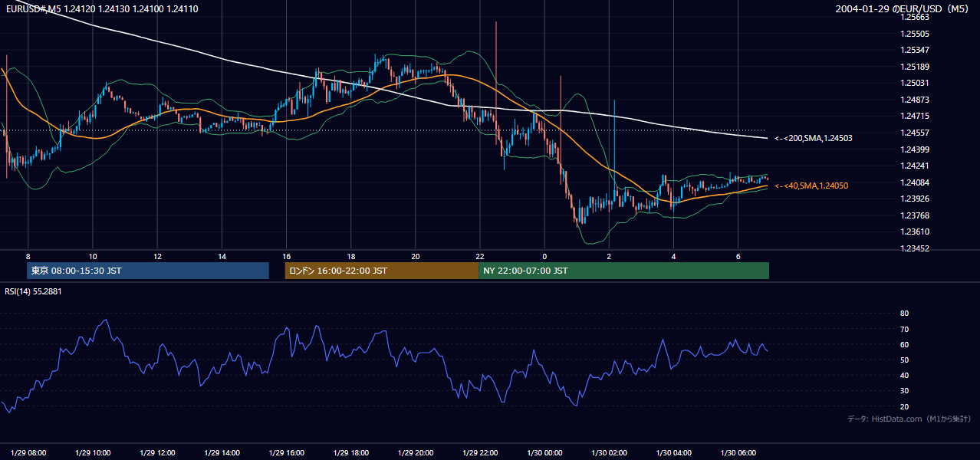Select the NY 22:00-07:00 JST session bar
Screen dimensions: 980x460
click(624, 271)
